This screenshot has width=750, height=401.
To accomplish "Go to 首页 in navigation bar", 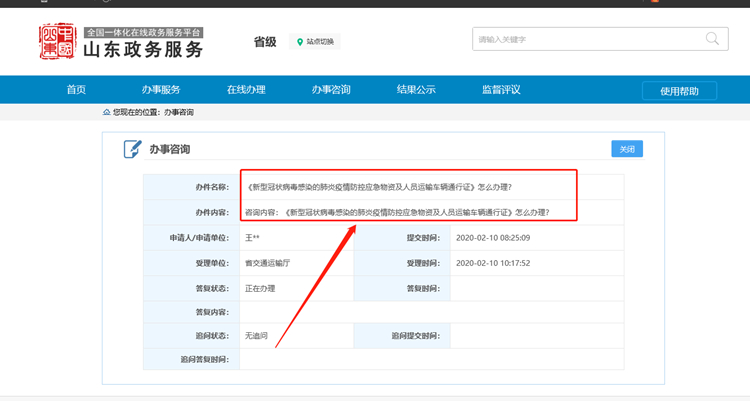I will pyautogui.click(x=76, y=90).
